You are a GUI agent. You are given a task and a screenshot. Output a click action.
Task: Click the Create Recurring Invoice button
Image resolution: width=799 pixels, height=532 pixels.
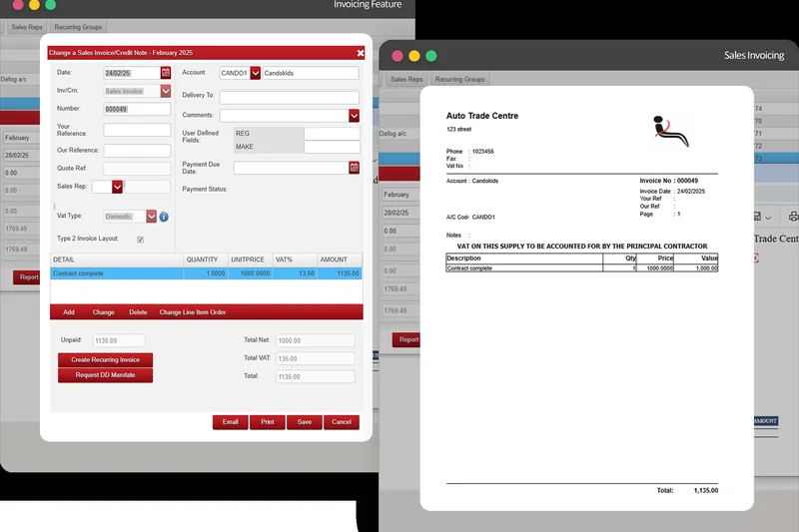105,359
